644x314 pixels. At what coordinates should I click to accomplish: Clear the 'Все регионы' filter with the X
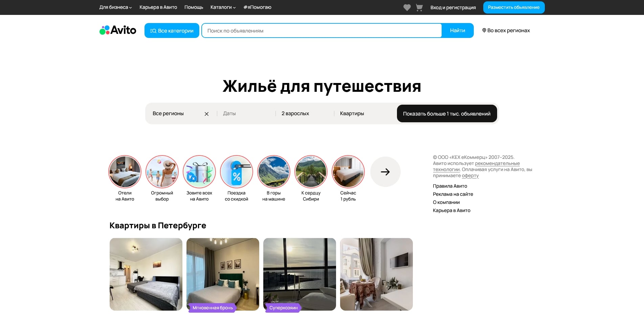pos(206,113)
